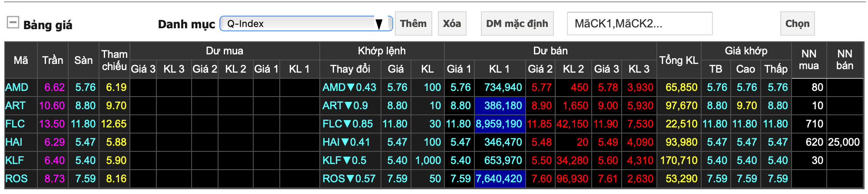Click HAI's floor price 5.47
This screenshot has width=868, height=194.
point(86,142)
